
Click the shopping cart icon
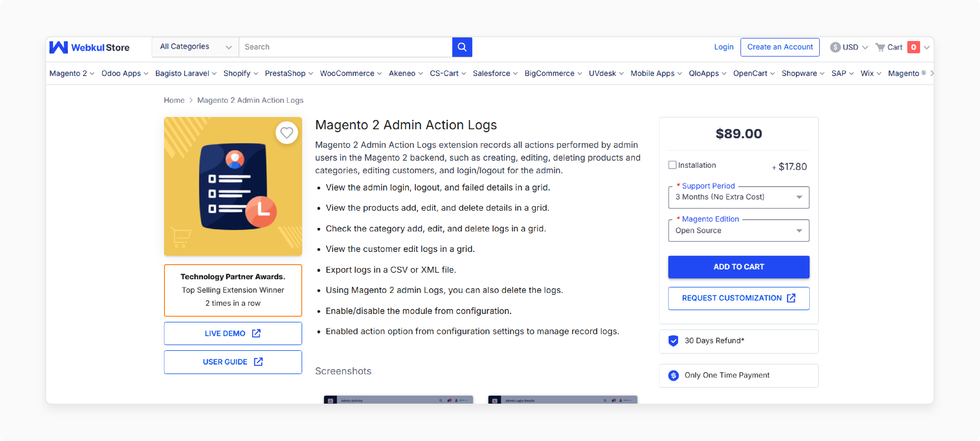tap(880, 47)
